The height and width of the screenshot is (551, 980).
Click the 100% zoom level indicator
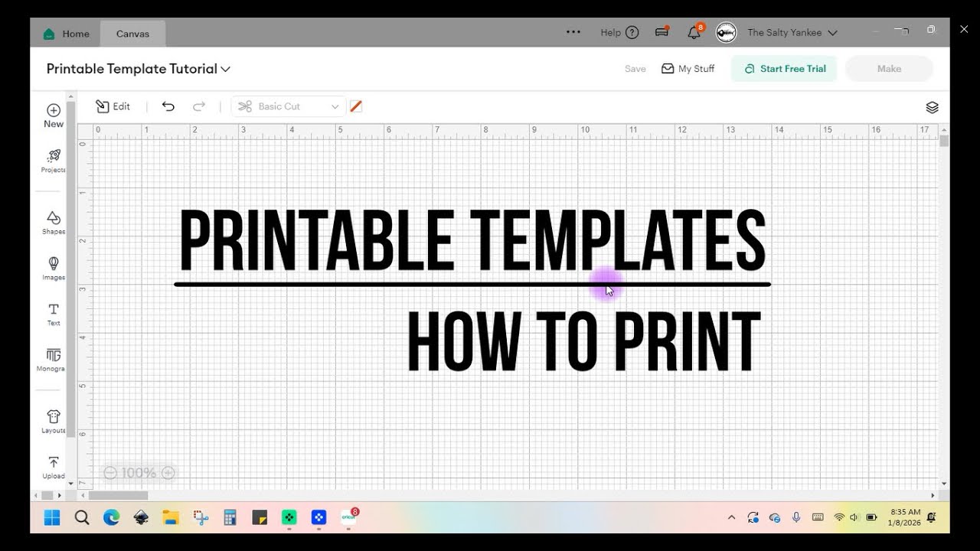[139, 473]
